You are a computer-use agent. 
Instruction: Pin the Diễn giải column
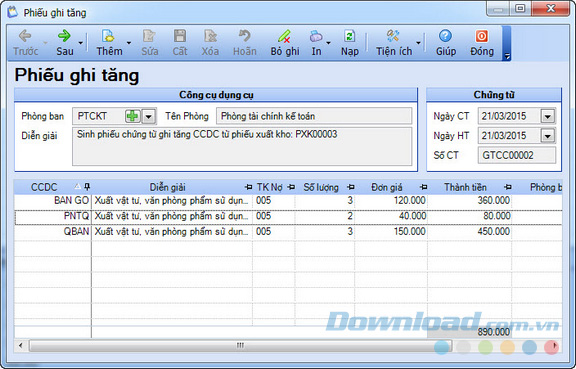point(248,187)
